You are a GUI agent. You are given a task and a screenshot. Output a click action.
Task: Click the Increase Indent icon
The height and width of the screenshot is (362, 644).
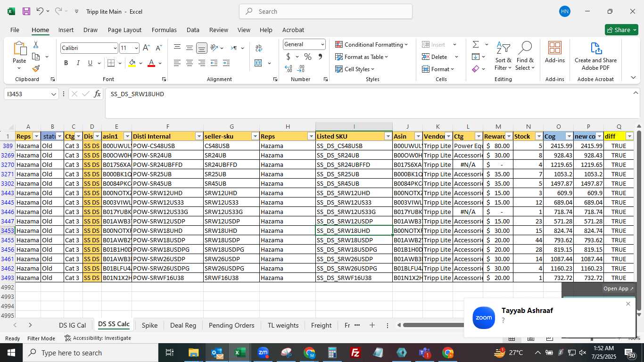(x=226, y=63)
